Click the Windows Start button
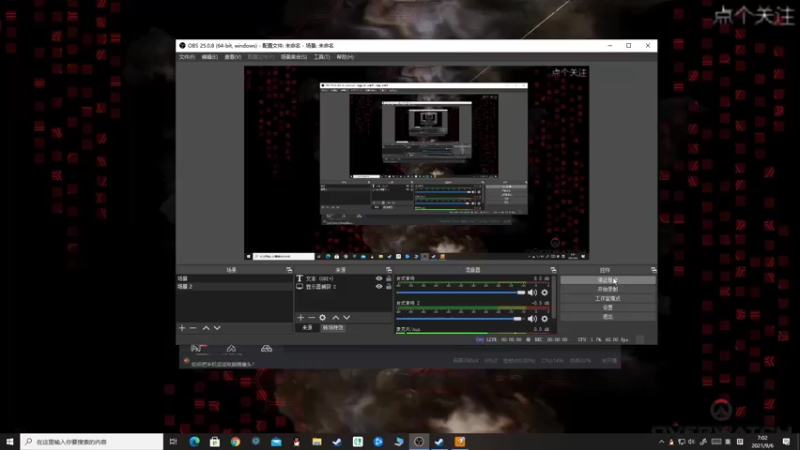The width and height of the screenshot is (800, 450). pyautogui.click(x=10, y=441)
